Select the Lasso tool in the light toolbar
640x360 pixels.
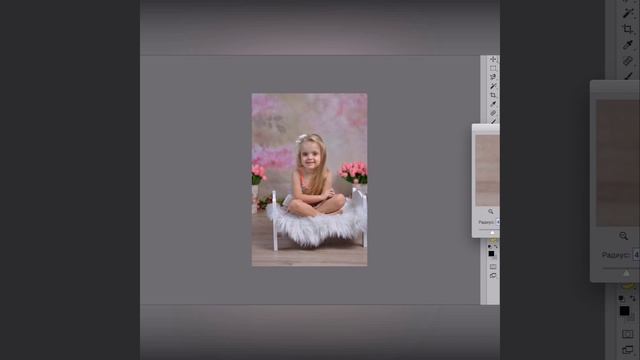[x=493, y=77]
